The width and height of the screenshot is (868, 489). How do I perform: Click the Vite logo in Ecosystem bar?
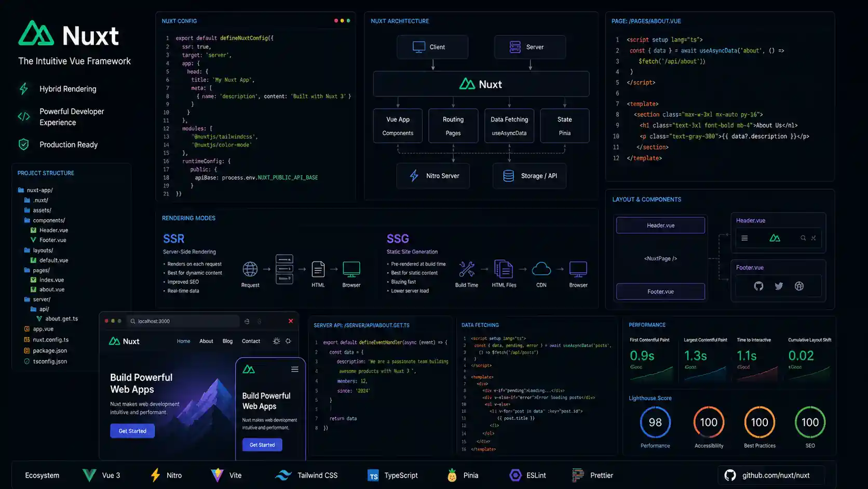click(x=217, y=475)
